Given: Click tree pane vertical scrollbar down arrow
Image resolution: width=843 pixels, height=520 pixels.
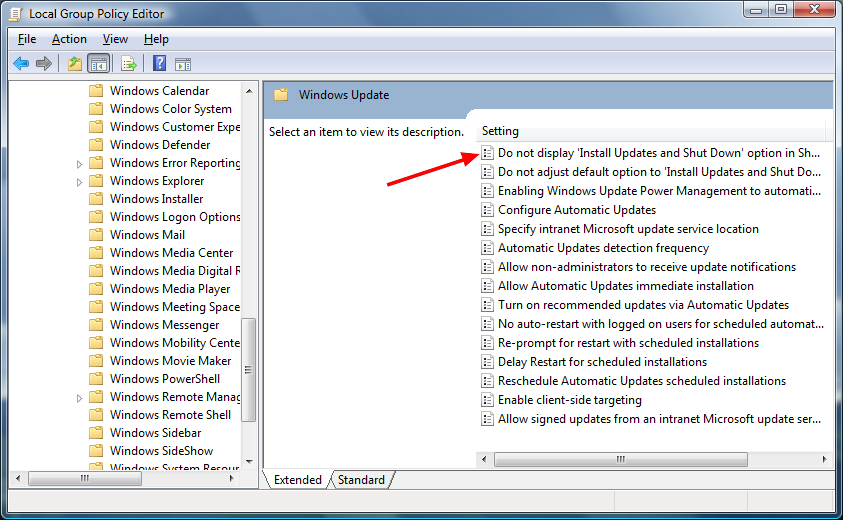Looking at the screenshot, I should [x=249, y=461].
